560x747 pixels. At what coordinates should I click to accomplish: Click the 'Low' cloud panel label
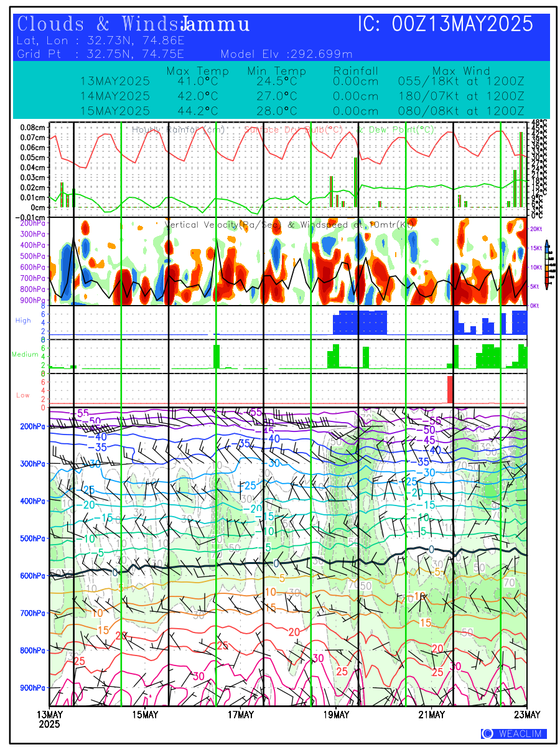[22, 395]
